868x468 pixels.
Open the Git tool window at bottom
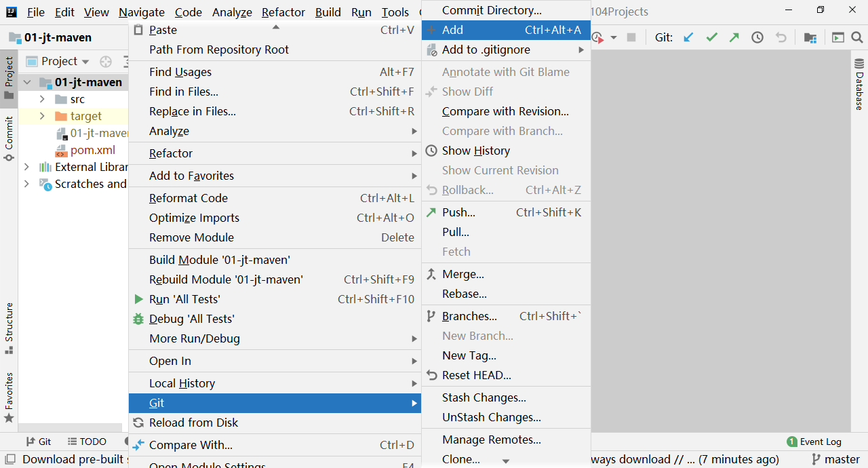pos(39,442)
